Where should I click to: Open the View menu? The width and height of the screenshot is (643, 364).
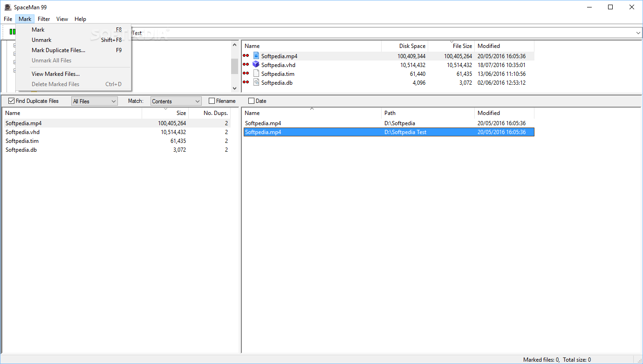(62, 19)
